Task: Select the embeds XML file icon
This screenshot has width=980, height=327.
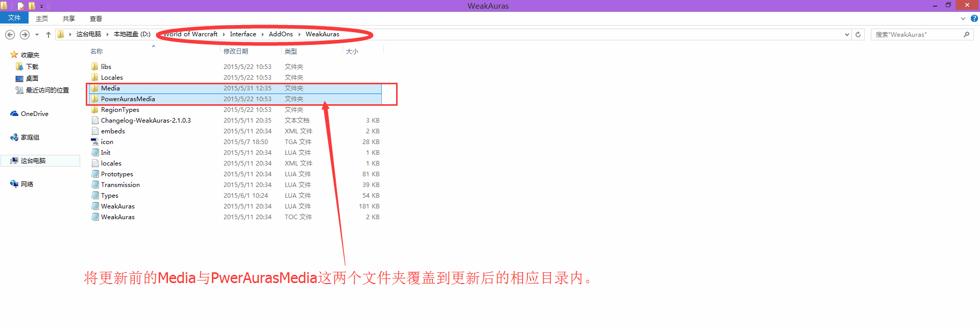Action: pos(95,131)
